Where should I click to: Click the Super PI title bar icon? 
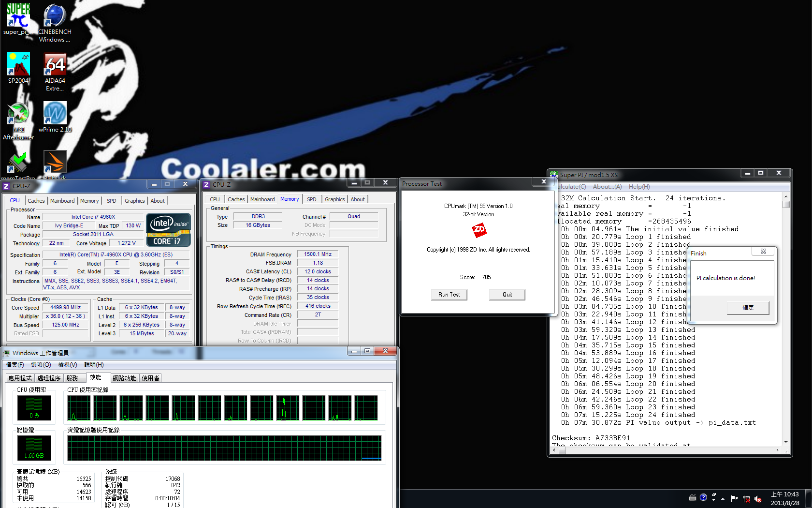(554, 175)
